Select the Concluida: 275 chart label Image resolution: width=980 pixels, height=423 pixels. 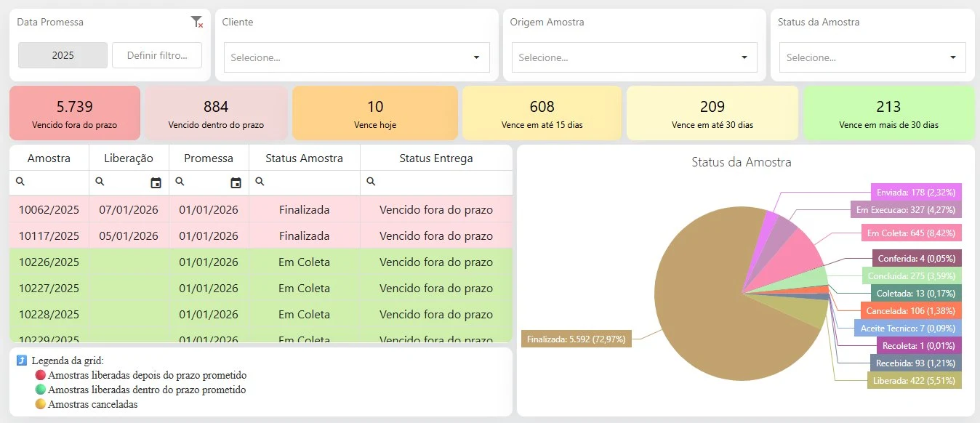(x=912, y=275)
